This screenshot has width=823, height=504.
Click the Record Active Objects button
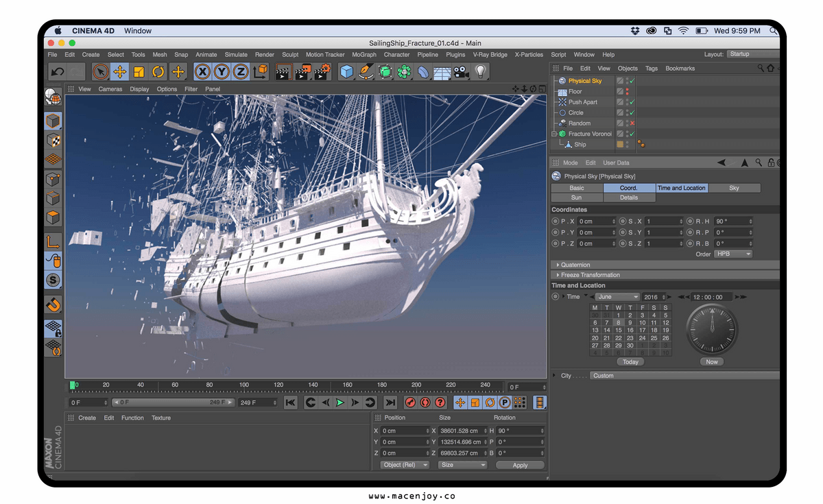point(410,403)
